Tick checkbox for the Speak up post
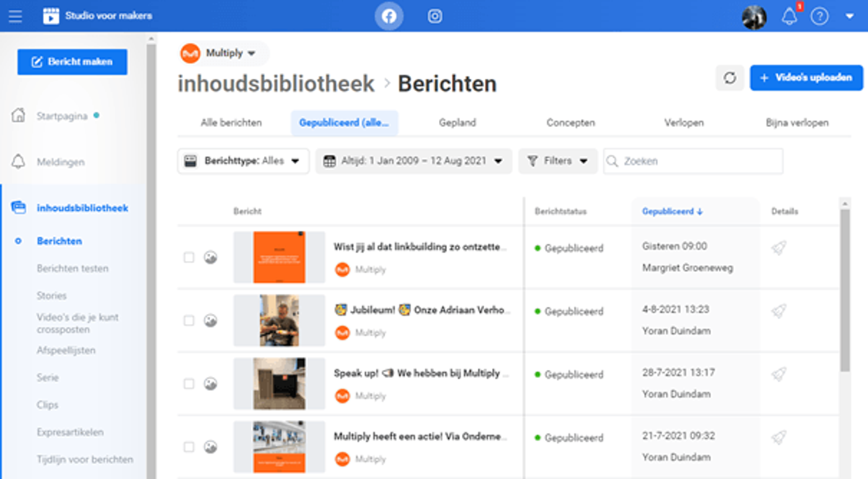868x479 pixels. (189, 384)
